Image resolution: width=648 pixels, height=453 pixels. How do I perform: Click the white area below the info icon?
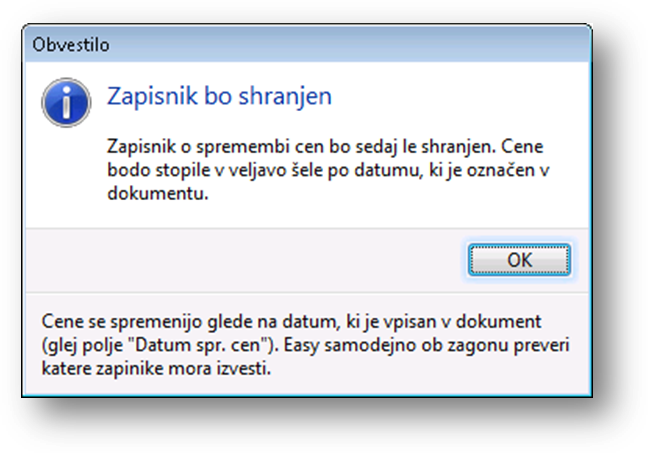[66, 174]
